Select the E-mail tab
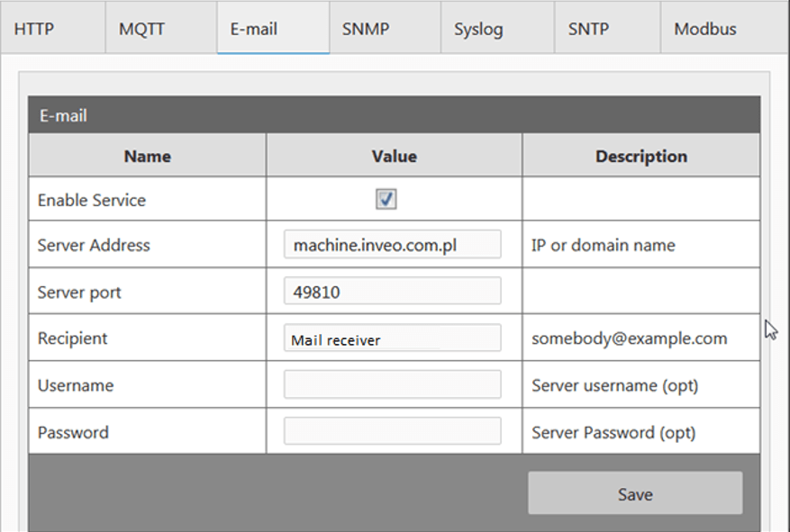The image size is (790, 532). [253, 29]
